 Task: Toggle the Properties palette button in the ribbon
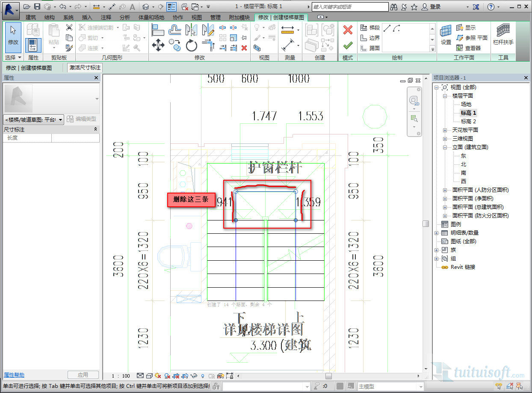(33, 45)
